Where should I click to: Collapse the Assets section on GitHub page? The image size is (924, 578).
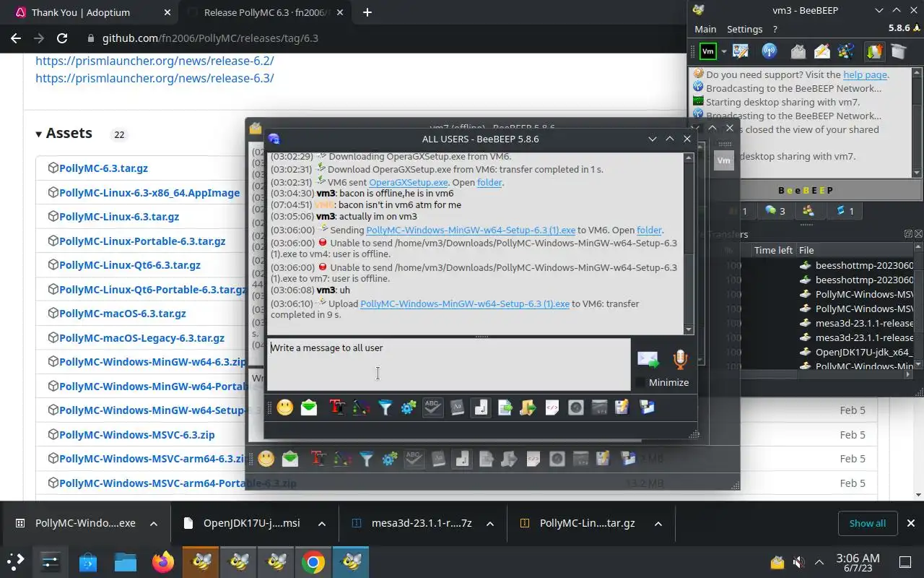pos(39,134)
